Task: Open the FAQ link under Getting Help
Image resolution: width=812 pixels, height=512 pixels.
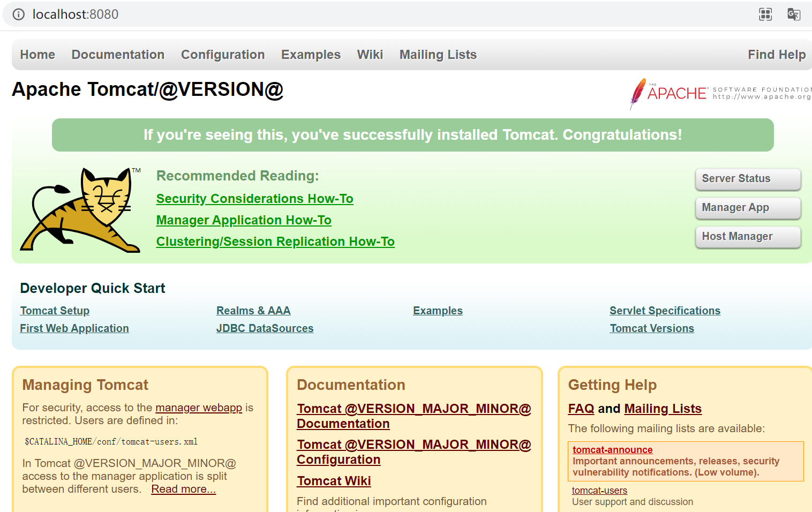Action: 581,409
